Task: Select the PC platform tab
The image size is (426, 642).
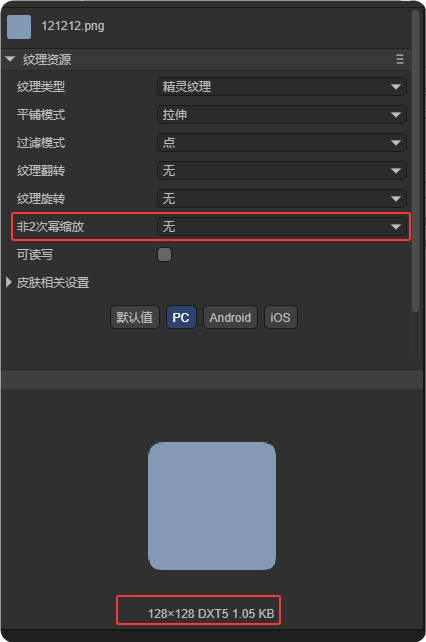Action: (x=181, y=317)
